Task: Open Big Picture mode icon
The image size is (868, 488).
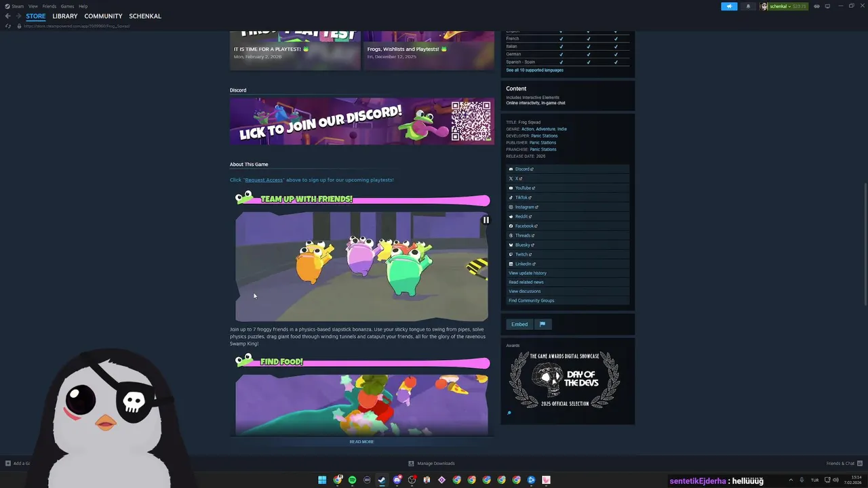Action: (827, 6)
